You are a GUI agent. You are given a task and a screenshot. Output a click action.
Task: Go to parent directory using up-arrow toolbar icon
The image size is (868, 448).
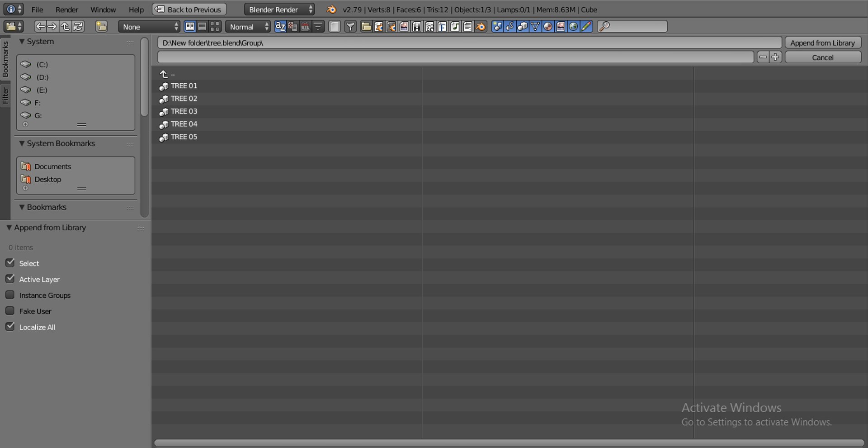66,27
